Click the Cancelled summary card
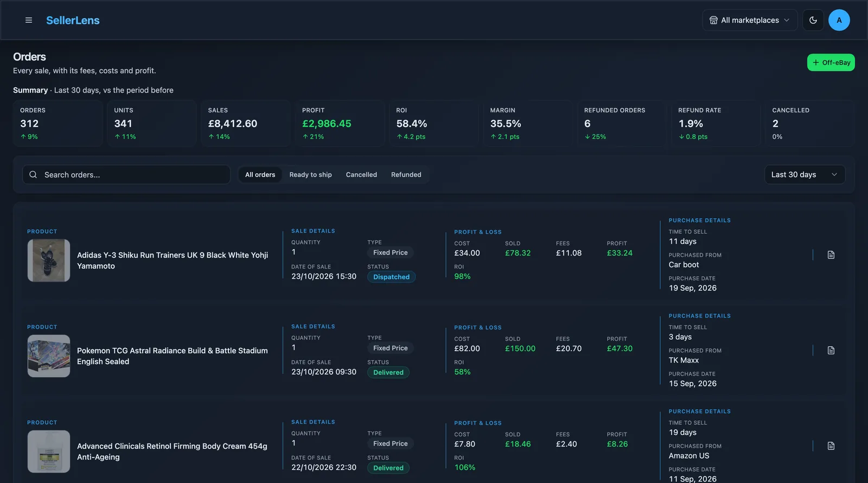868x483 pixels. click(x=810, y=123)
